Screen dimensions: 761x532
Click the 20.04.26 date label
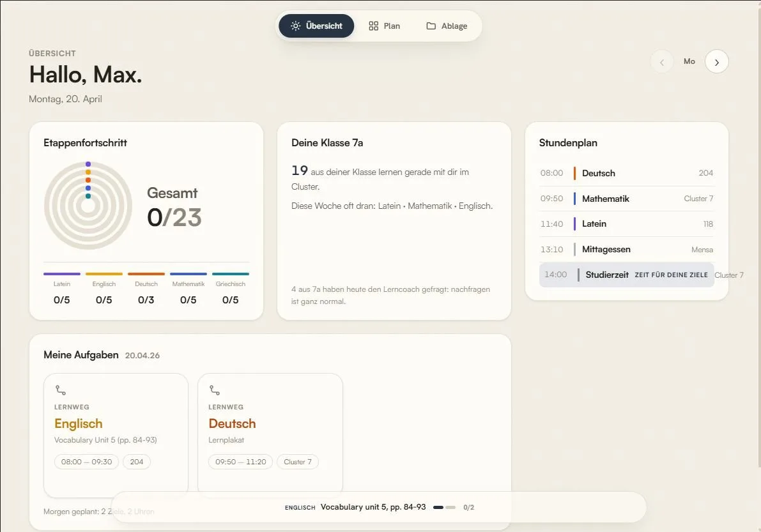[x=142, y=356]
